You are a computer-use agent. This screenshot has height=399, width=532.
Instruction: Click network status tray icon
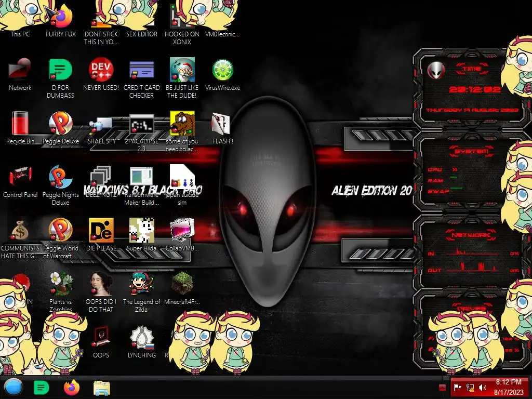(470, 388)
